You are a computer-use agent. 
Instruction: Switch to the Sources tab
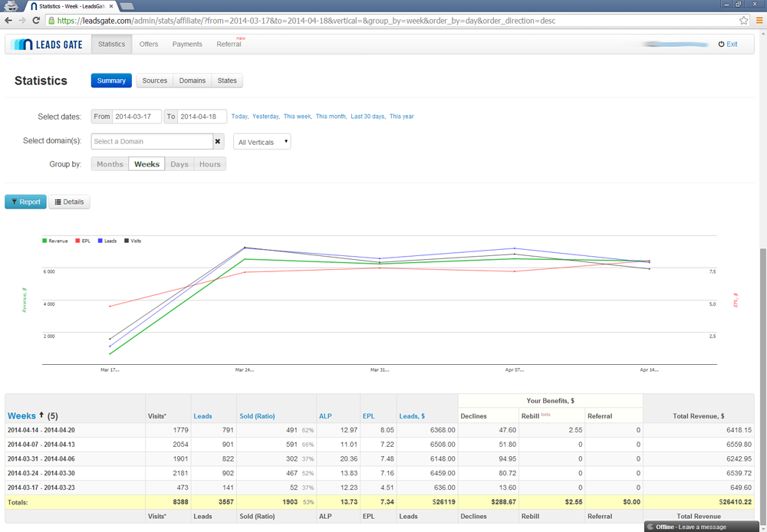tap(155, 80)
